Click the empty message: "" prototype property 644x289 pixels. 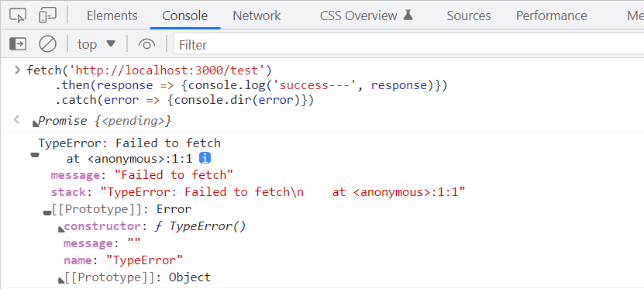[x=102, y=243]
